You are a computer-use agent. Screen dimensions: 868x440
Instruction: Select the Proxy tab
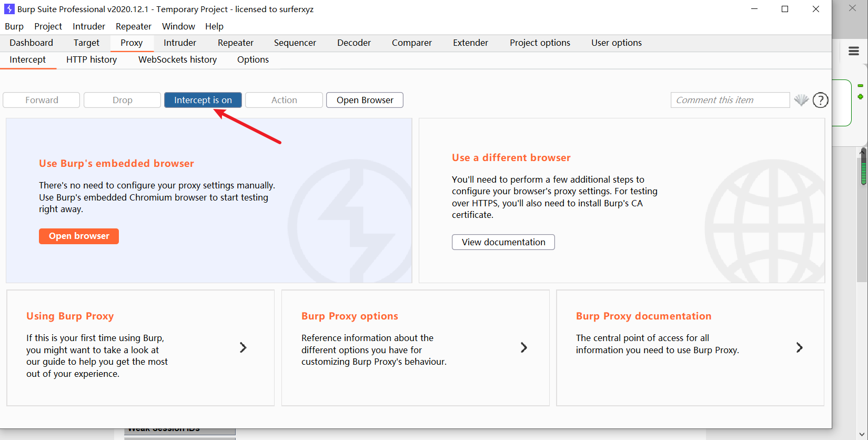click(x=132, y=43)
